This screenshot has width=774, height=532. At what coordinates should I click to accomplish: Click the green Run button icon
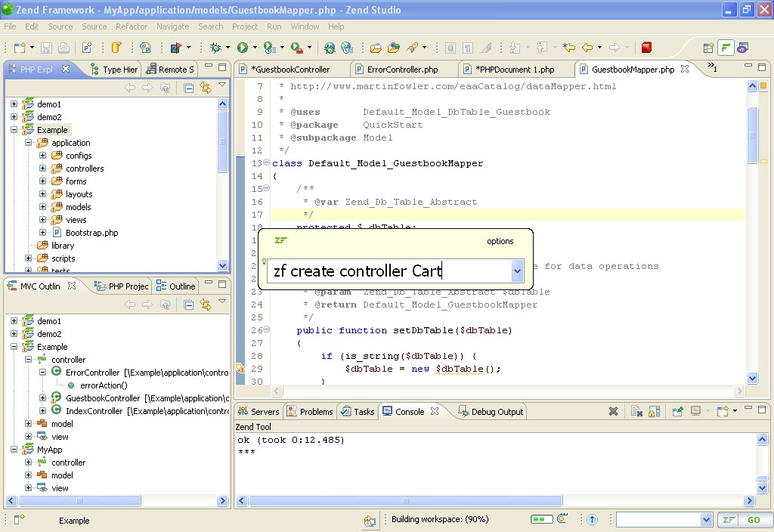tap(243, 48)
